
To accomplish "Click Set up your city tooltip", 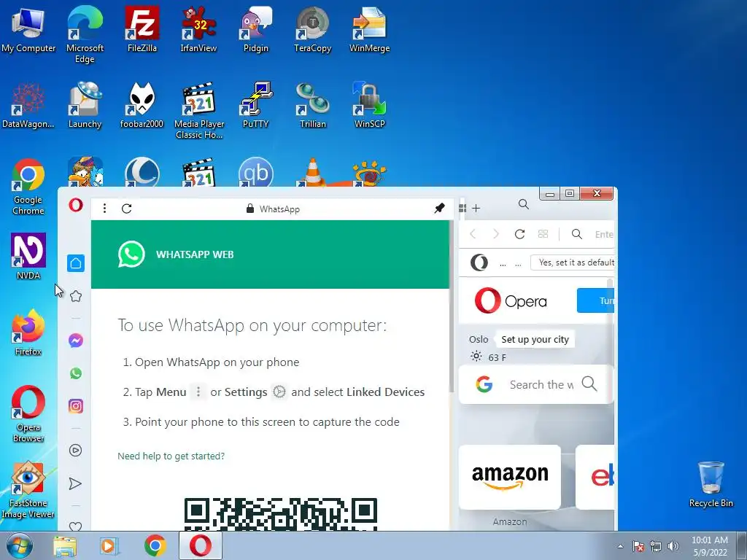I will tap(535, 340).
